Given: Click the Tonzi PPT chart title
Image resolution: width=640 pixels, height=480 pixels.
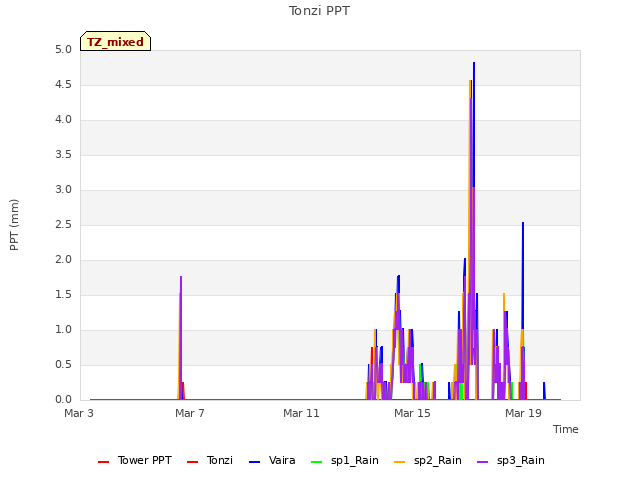Looking at the screenshot, I should pyautogui.click(x=319, y=11).
